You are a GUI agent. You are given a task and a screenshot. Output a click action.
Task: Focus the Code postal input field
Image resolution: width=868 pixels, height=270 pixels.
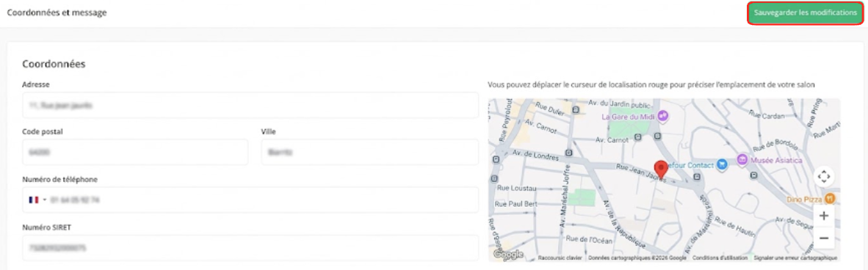(135, 152)
